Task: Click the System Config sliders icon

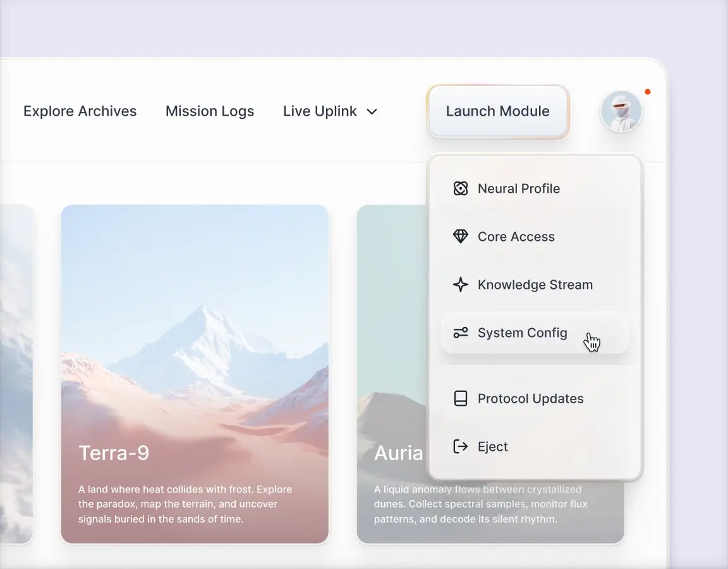Action: pyautogui.click(x=461, y=333)
